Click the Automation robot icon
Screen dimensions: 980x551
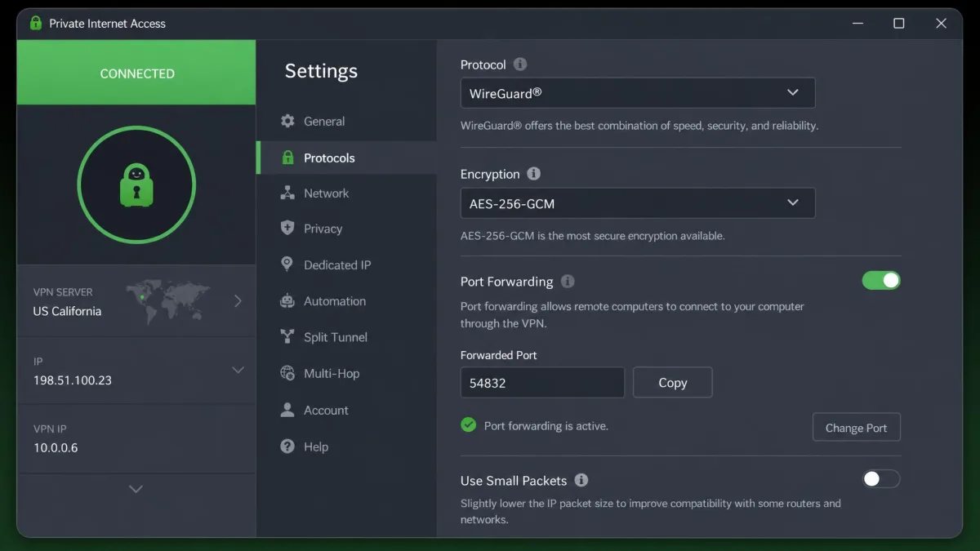[287, 300]
